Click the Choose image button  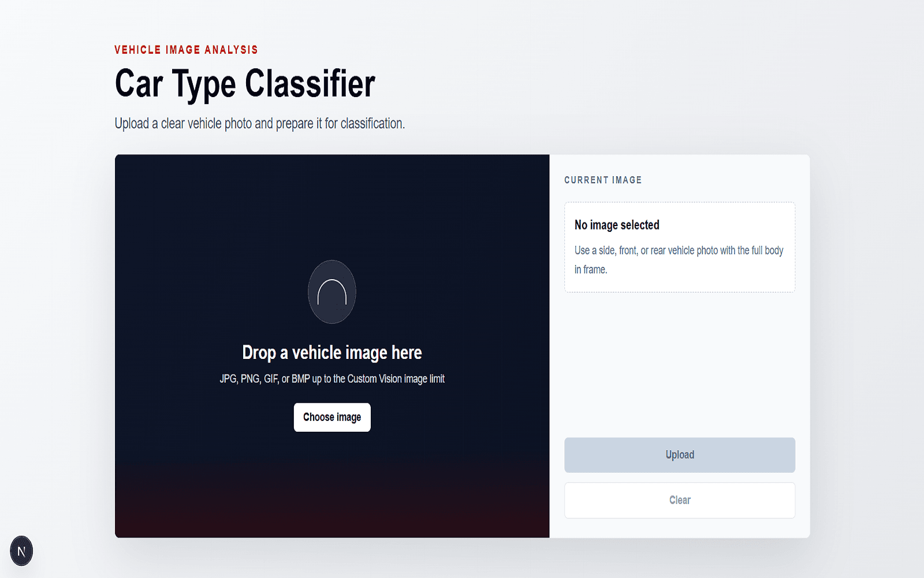click(x=332, y=417)
